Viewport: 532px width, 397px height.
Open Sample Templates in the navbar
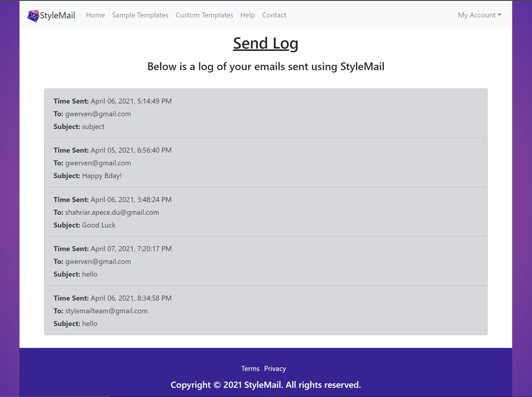pos(140,15)
